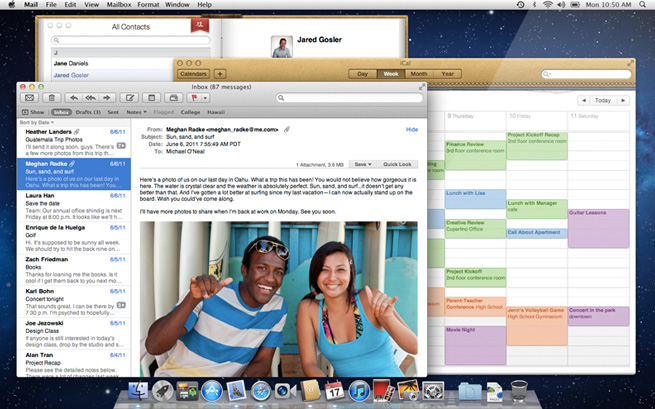Open Zach Friedman Books message
This screenshot has height=409, width=655.
tap(74, 270)
